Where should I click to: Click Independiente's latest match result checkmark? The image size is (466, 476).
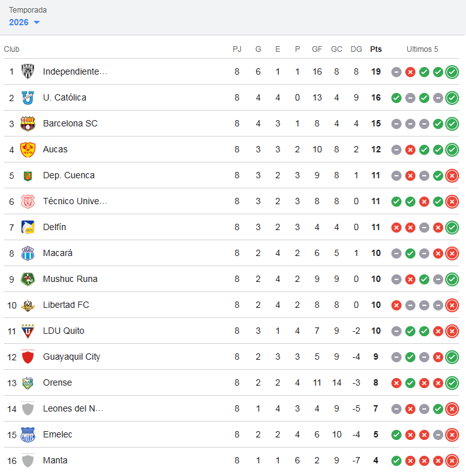point(452,71)
